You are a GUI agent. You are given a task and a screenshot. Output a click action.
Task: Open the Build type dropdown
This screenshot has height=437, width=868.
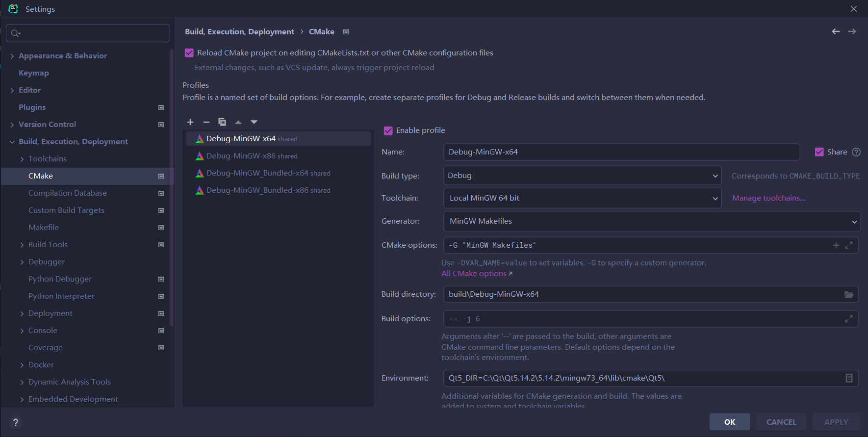point(582,176)
